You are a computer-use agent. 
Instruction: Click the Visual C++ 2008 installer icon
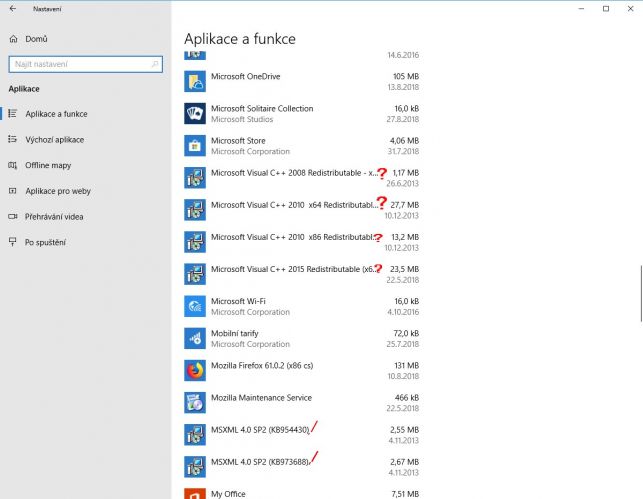click(x=195, y=178)
